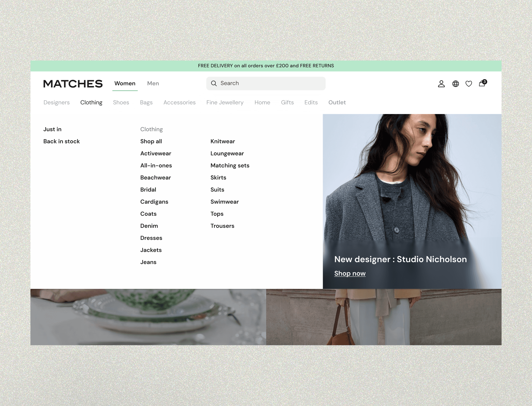Open the shopping bag icon
The height and width of the screenshot is (406, 532).
[482, 83]
